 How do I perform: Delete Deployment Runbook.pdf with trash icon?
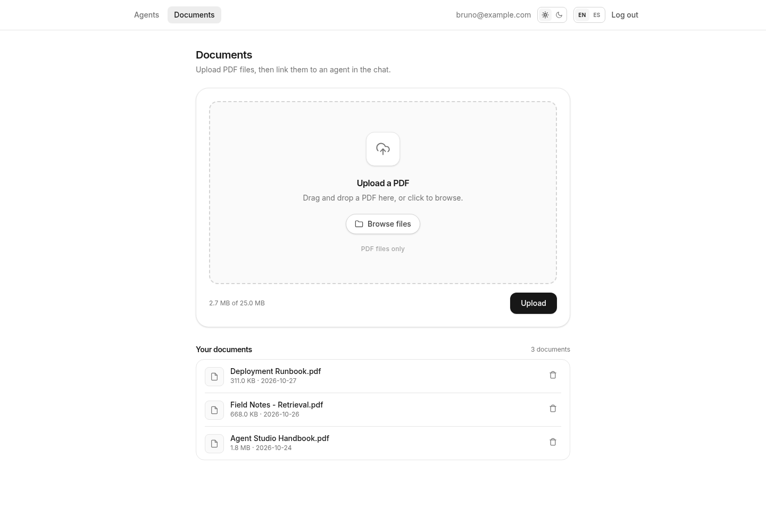(x=553, y=375)
